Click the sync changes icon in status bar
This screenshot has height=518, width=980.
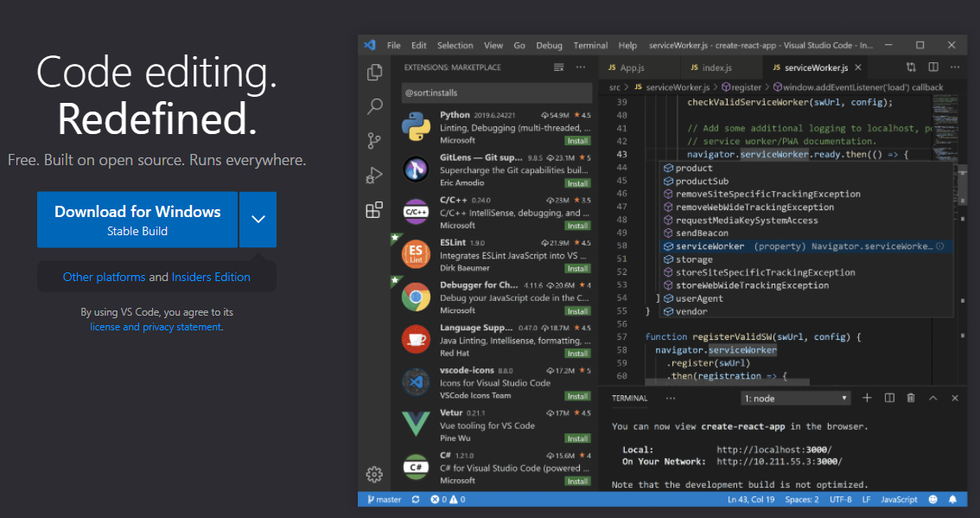point(416,499)
